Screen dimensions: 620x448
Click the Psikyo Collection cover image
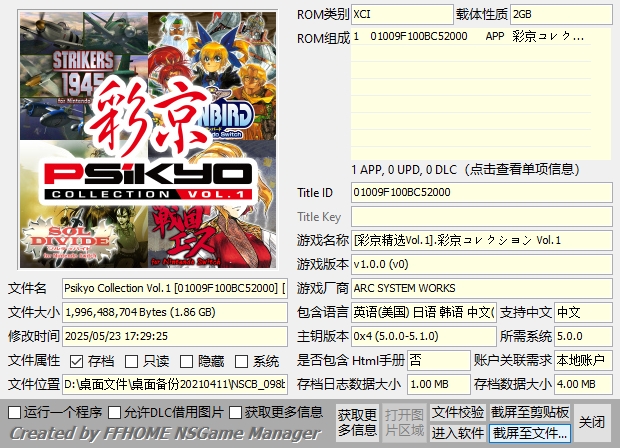point(148,140)
